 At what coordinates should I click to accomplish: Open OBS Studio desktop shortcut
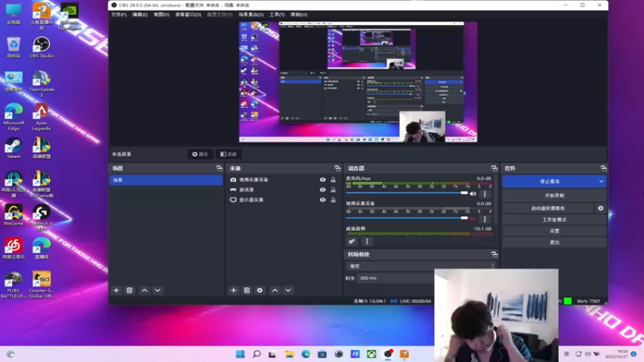coord(42,47)
